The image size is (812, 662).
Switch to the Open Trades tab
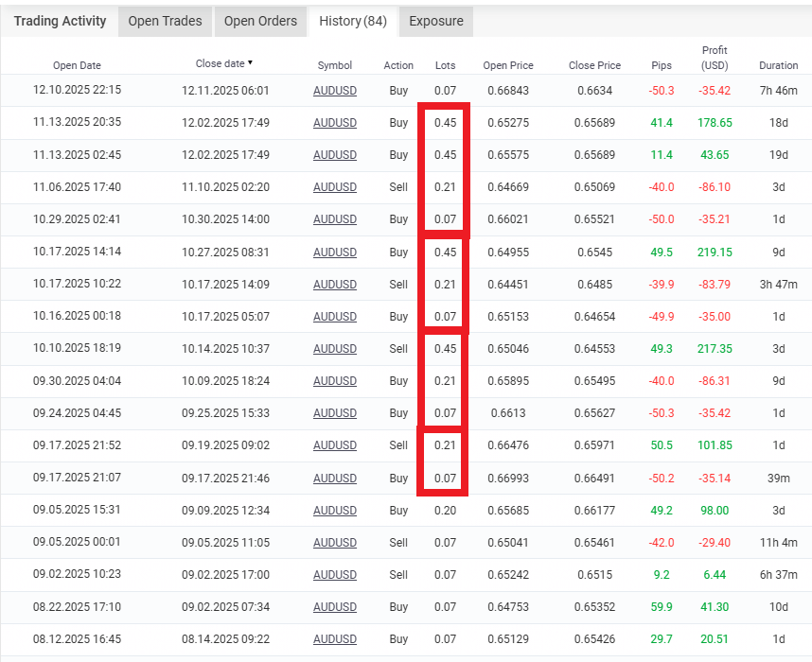pos(165,21)
